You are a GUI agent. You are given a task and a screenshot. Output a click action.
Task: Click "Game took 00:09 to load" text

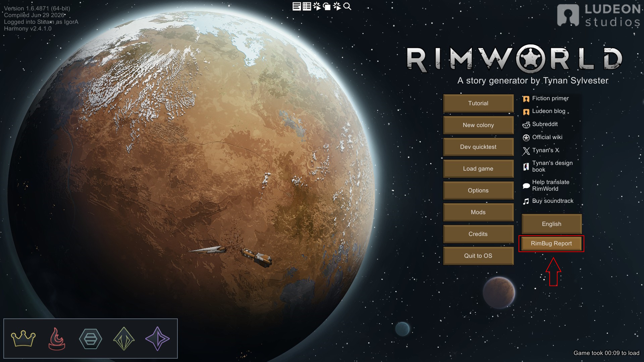coord(606,353)
